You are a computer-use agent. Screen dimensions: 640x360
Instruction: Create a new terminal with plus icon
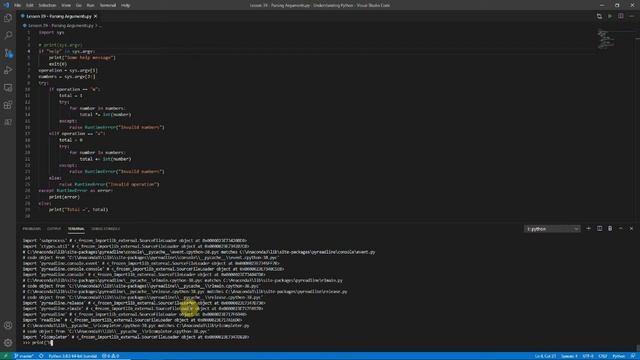(x=588, y=229)
